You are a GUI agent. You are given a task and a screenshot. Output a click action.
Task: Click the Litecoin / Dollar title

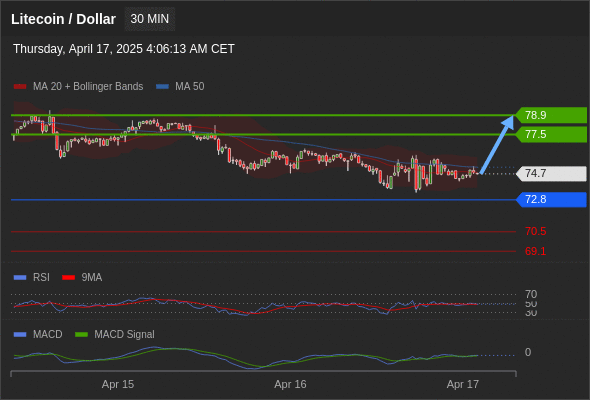pyautogui.click(x=63, y=19)
